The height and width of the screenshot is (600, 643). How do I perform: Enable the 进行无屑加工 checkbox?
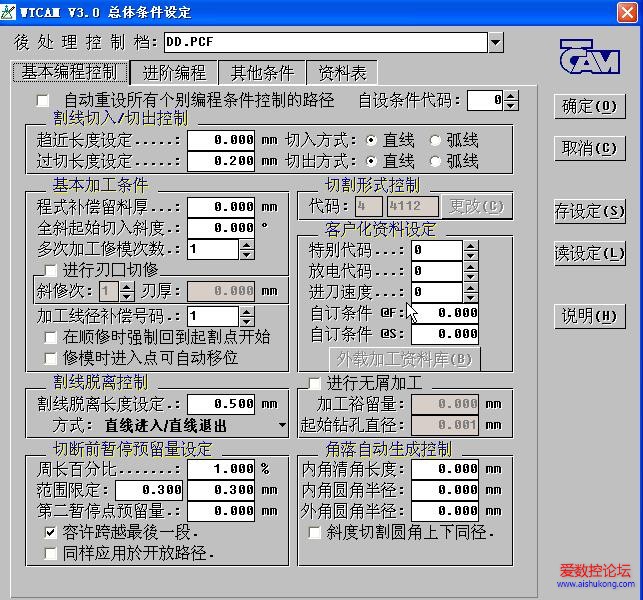[315, 383]
